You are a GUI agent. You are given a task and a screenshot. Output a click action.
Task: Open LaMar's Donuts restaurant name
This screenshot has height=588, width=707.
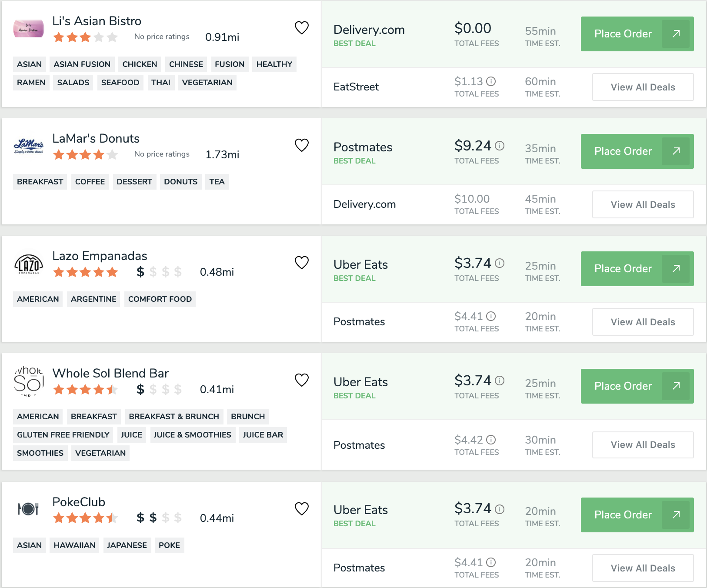[x=96, y=138]
